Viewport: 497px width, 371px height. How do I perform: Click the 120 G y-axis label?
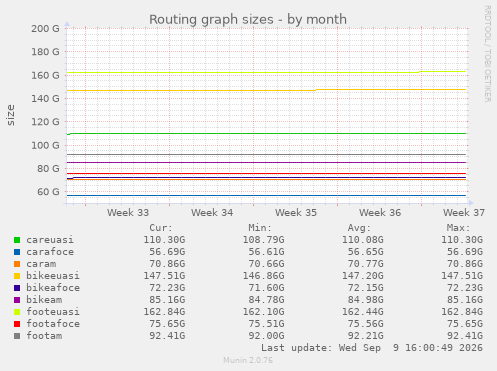coord(45,122)
